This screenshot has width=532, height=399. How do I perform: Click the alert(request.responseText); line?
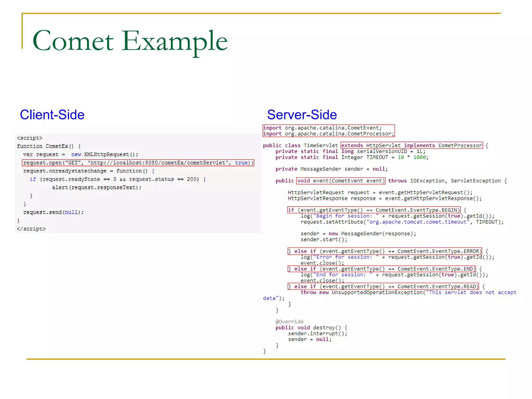[x=97, y=188]
